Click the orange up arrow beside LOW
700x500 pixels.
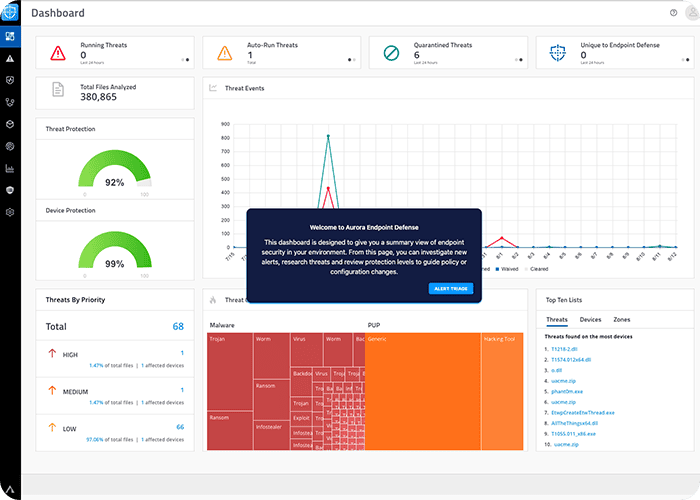tap(52, 427)
